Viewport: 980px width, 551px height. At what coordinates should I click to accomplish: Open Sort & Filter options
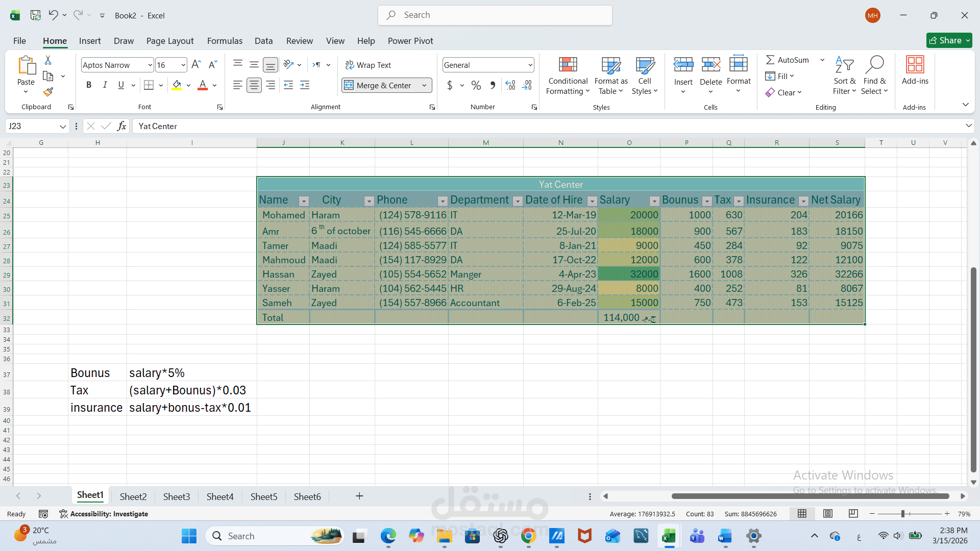pos(844,75)
